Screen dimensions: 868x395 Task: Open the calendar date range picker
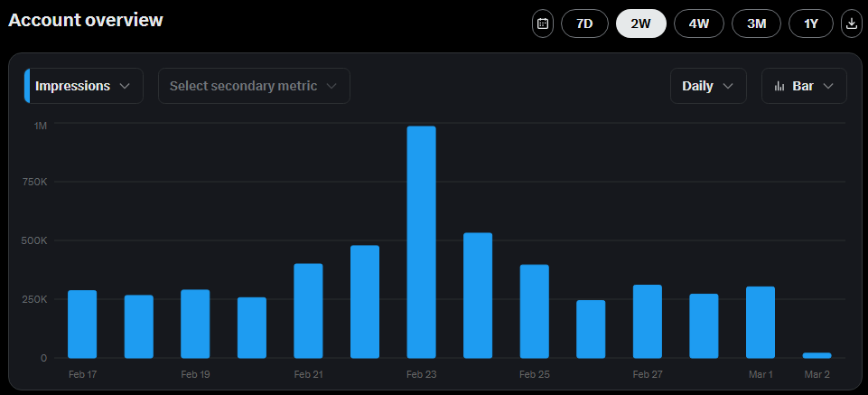(543, 24)
